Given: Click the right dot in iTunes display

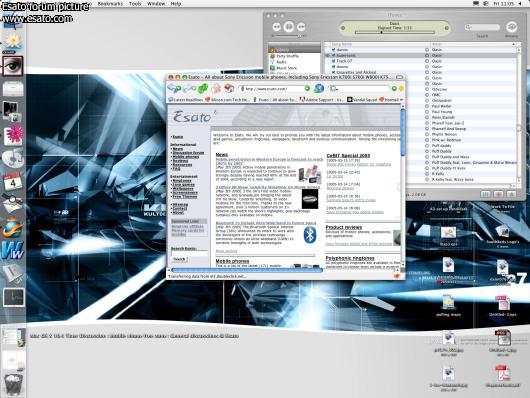Looking at the screenshot, I should (x=447, y=28).
